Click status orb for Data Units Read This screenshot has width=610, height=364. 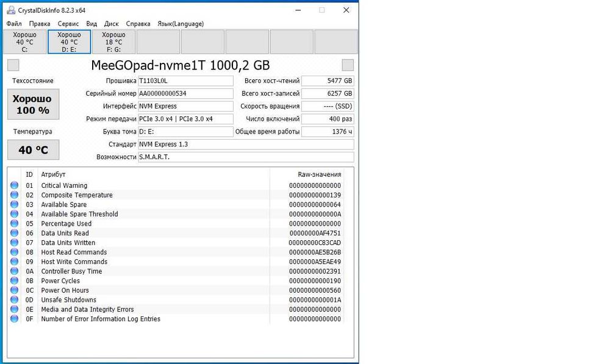coord(15,233)
